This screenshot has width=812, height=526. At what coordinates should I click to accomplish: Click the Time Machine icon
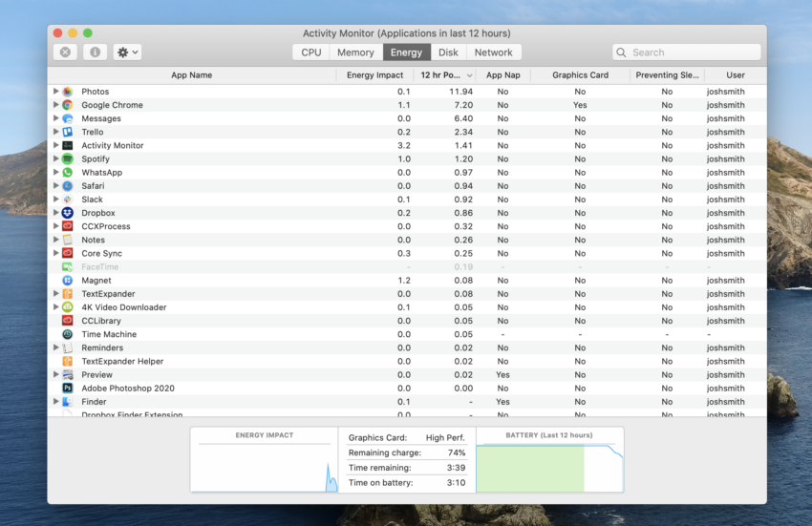coord(67,334)
